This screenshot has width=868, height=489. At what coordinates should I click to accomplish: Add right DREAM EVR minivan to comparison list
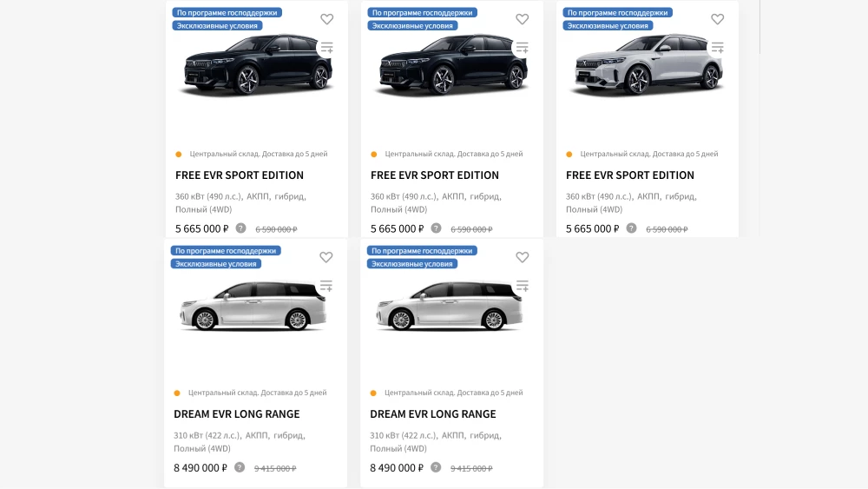tap(522, 286)
